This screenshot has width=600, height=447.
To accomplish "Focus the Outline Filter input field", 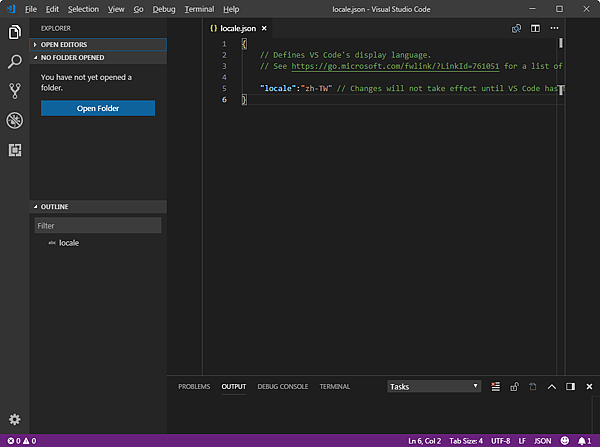I will [x=98, y=226].
